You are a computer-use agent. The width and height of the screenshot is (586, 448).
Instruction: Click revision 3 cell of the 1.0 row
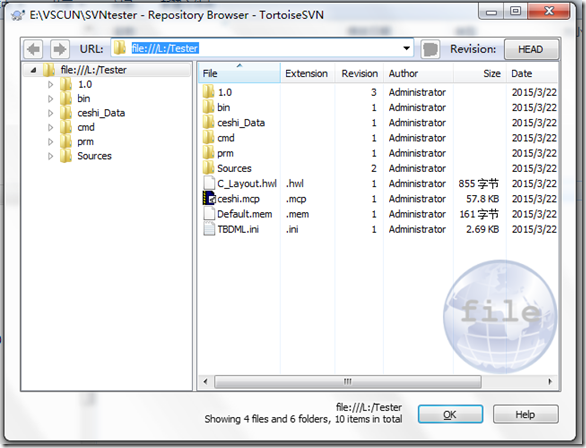(373, 92)
